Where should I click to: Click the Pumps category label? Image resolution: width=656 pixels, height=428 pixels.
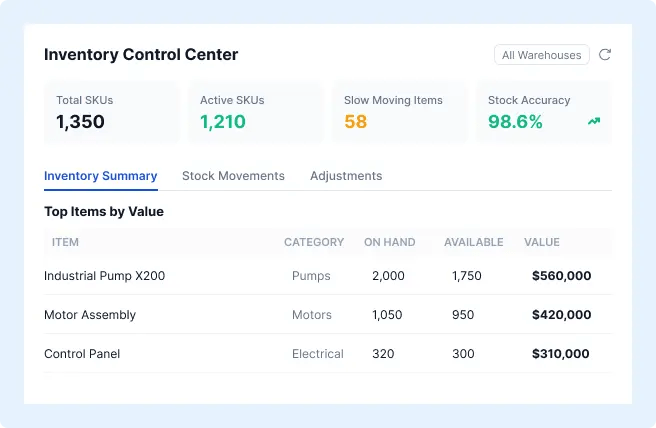click(x=311, y=276)
